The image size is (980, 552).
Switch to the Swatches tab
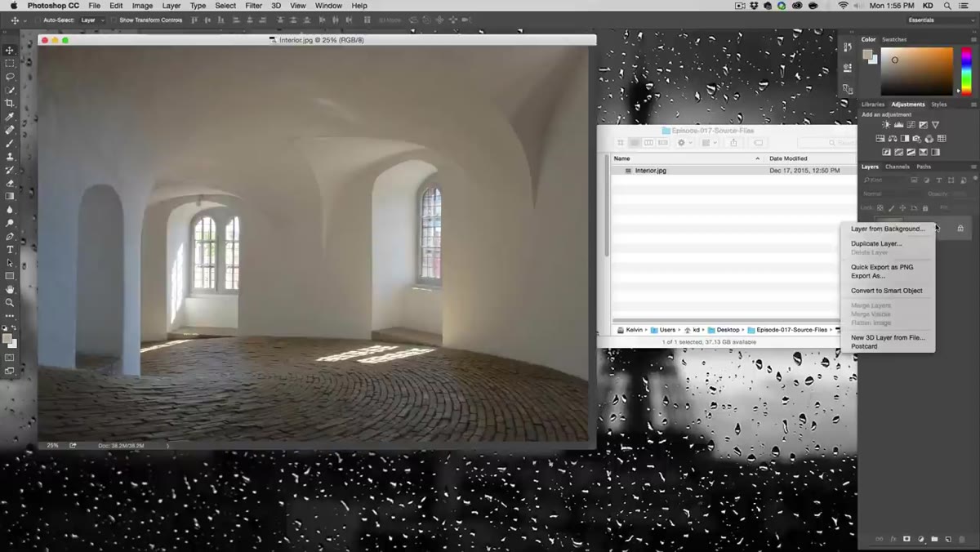tap(894, 39)
